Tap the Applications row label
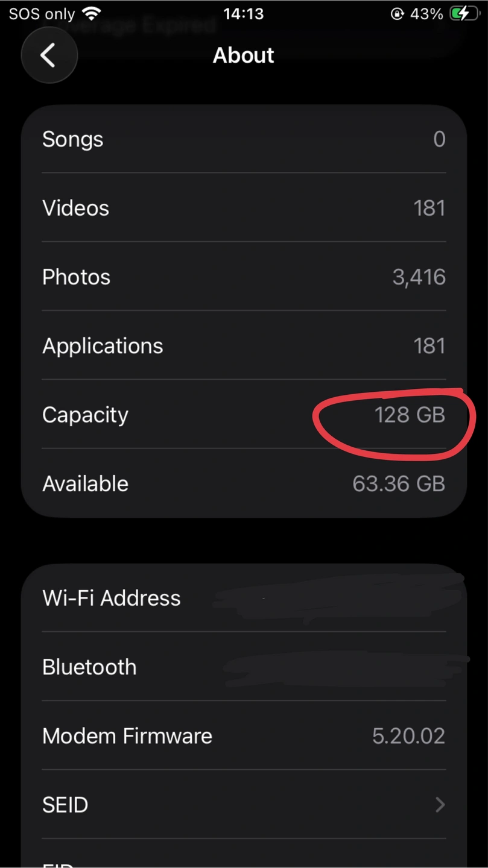Viewport: 488px width, 868px height. coord(103,346)
